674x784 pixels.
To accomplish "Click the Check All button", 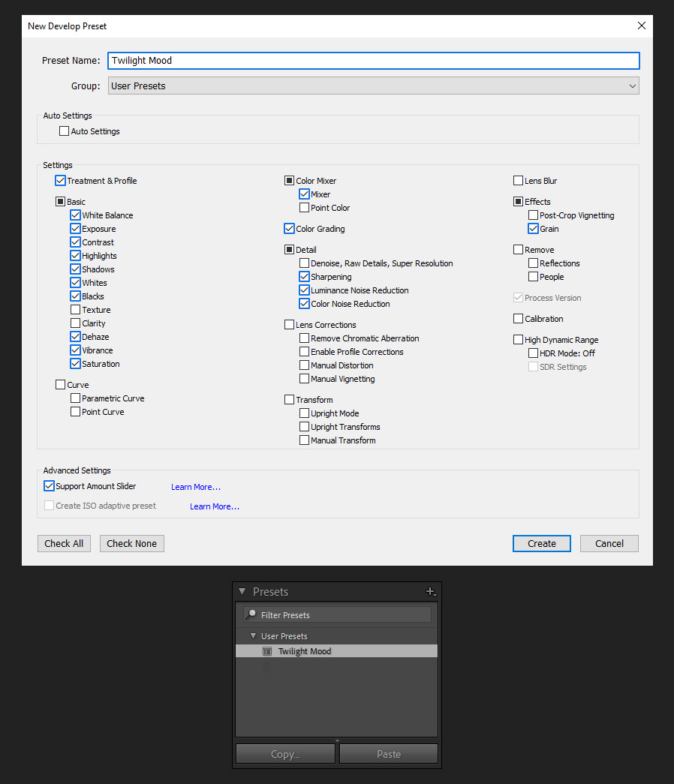I will tap(64, 543).
